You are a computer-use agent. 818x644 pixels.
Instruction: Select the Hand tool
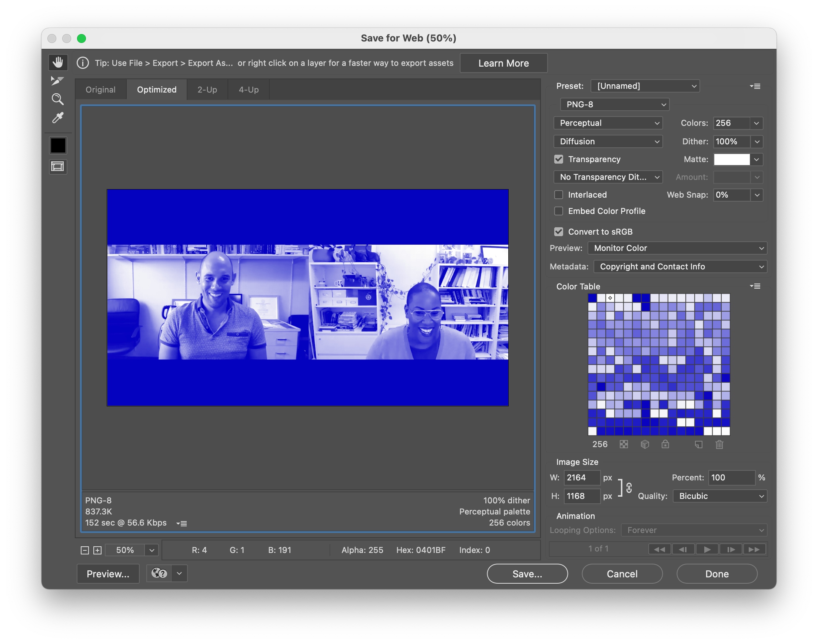(x=58, y=62)
